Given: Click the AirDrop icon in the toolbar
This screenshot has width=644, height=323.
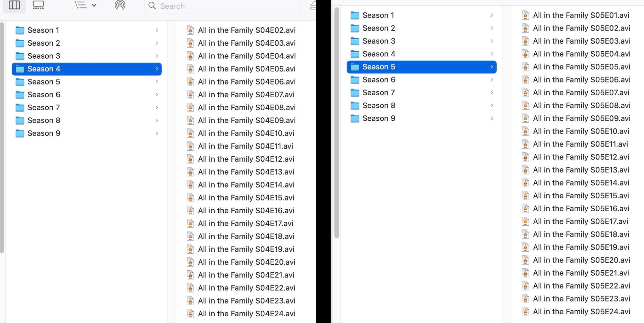Looking at the screenshot, I should (120, 5).
